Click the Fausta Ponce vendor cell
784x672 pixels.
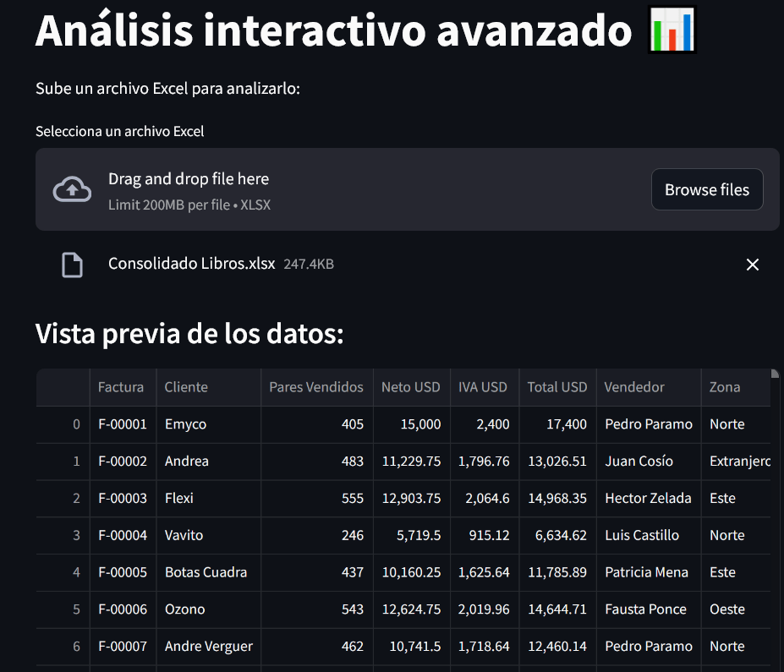click(649, 609)
